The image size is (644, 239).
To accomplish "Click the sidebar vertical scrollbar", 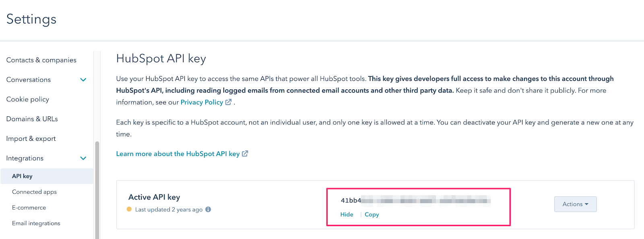I will (97, 190).
